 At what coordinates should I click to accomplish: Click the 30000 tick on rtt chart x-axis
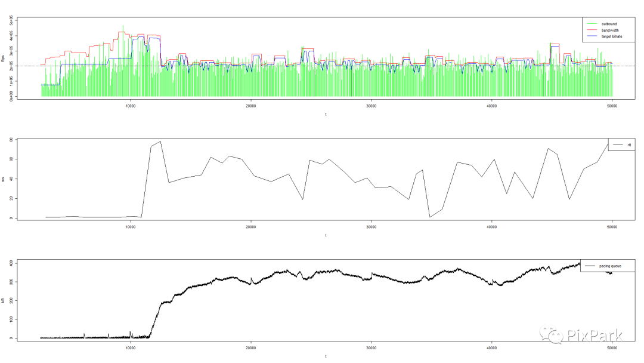point(371,227)
